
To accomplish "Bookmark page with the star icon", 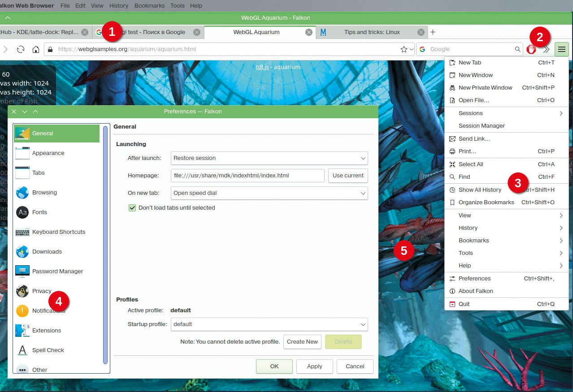I will coord(404,49).
